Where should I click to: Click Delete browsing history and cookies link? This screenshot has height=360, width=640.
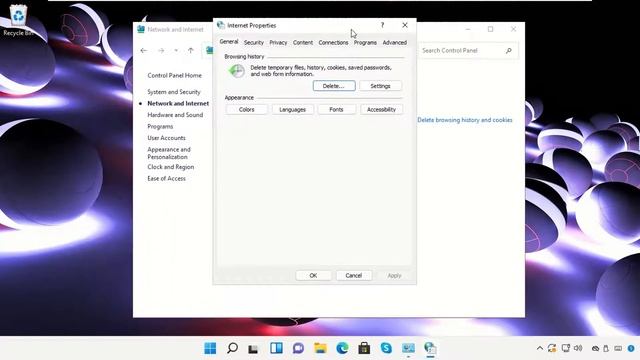click(464, 120)
